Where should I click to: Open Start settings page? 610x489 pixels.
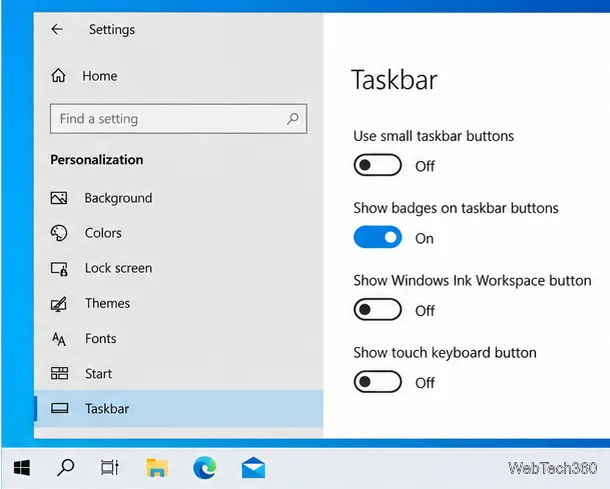coord(179,373)
